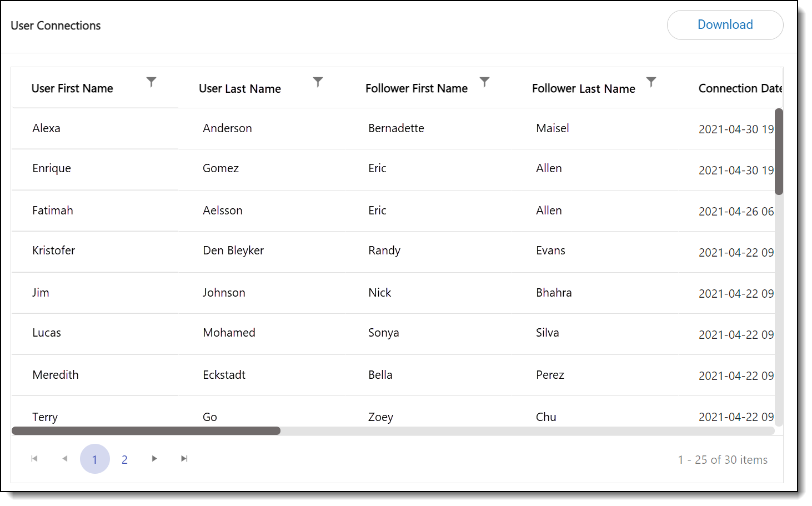
Task: Click the connection date in Alexa's row
Action: click(736, 129)
